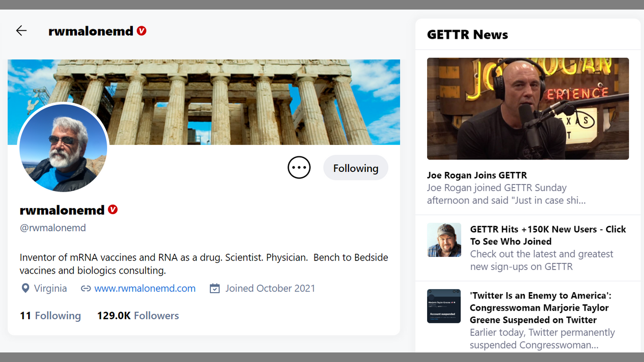Screen dimensions: 644x362
Task: Click the verified badge in the header
Action: 141,31
